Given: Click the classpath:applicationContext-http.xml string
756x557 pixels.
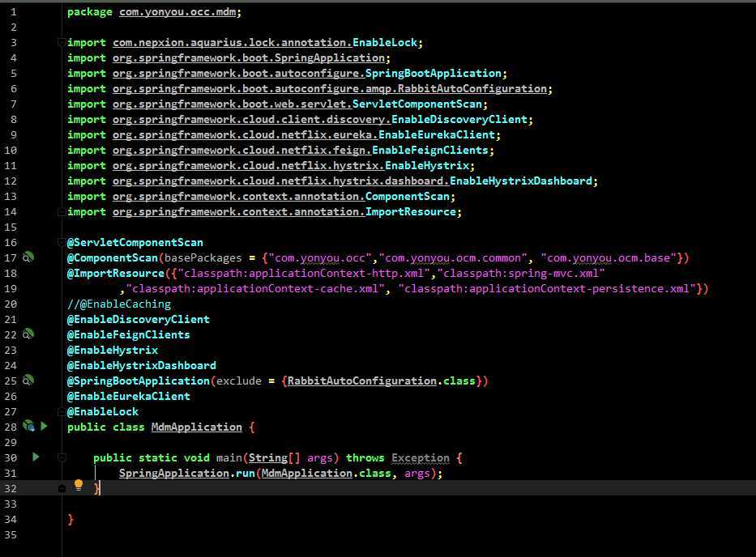Looking at the screenshot, I should pos(303,273).
